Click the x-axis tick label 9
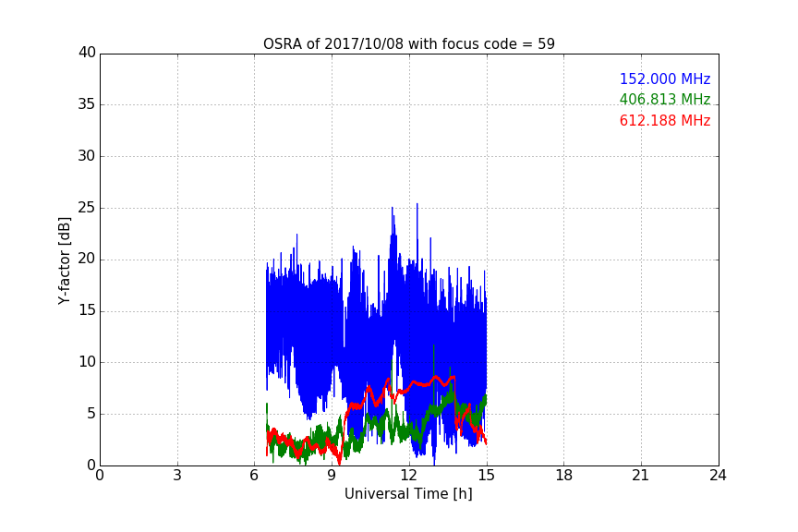The width and height of the screenshot is (798, 532). pyautogui.click(x=332, y=476)
